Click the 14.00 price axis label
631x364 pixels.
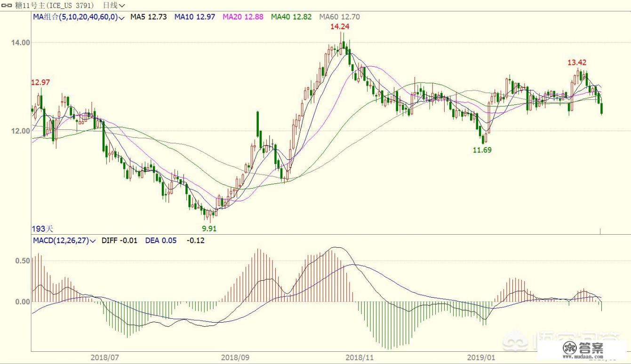point(21,42)
